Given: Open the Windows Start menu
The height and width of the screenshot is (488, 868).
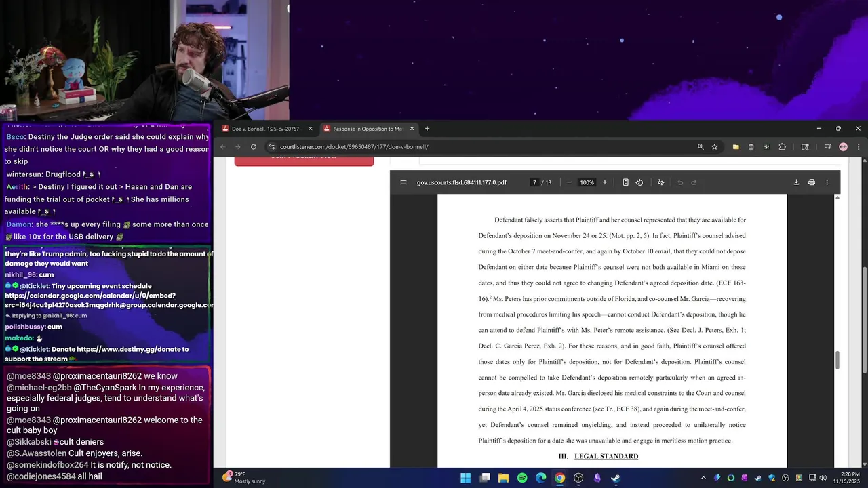Looking at the screenshot, I should click(x=465, y=478).
